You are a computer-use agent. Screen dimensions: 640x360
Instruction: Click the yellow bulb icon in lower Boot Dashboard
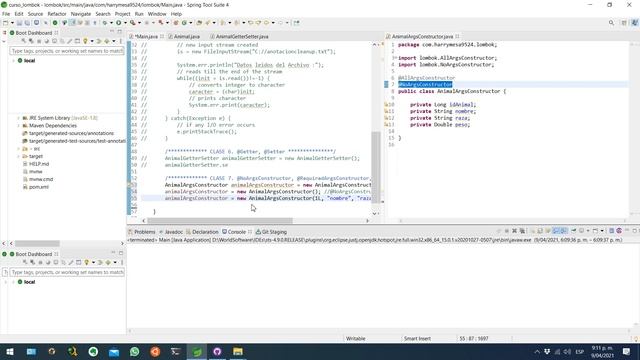click(87, 262)
